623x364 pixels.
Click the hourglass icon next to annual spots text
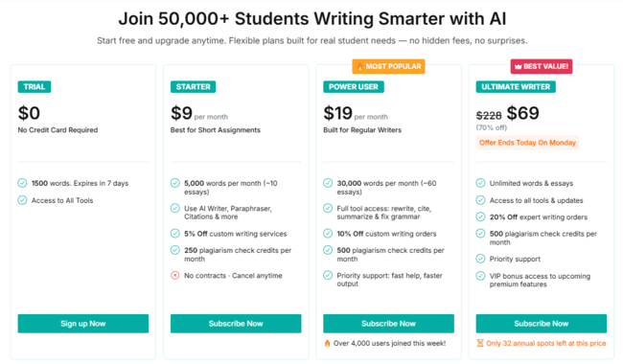tap(480, 343)
